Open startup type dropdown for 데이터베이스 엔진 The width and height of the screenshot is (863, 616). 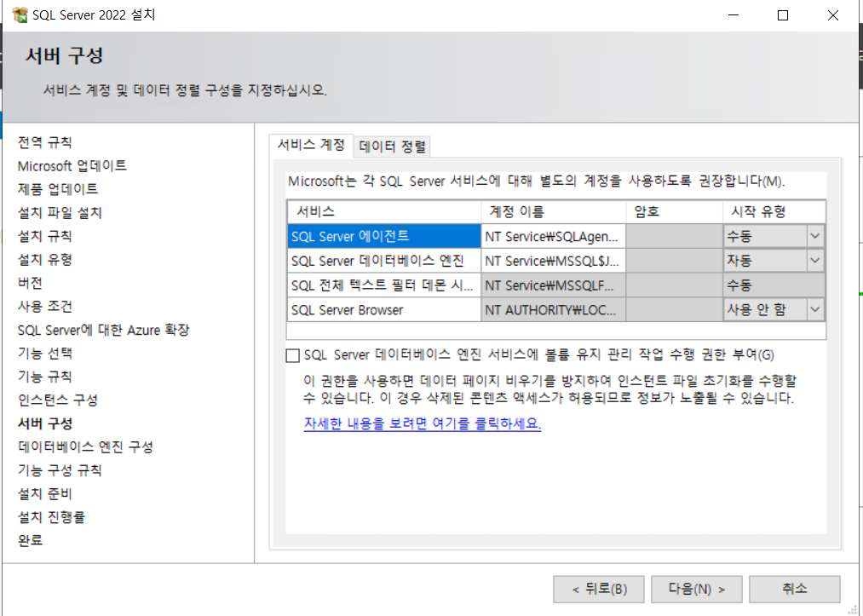[815, 261]
